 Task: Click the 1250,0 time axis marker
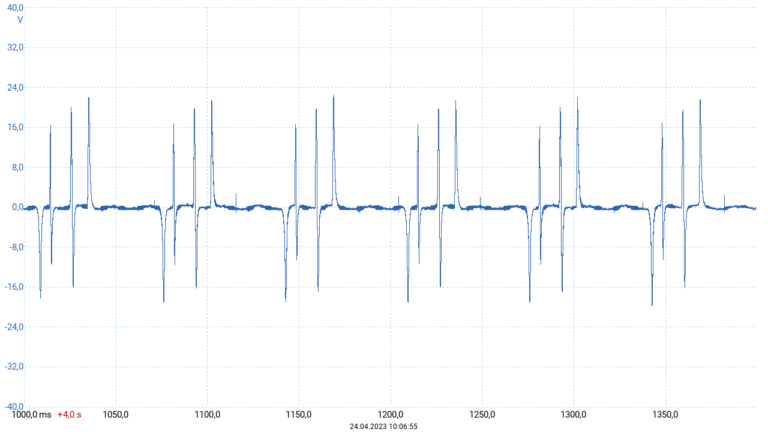point(482,415)
